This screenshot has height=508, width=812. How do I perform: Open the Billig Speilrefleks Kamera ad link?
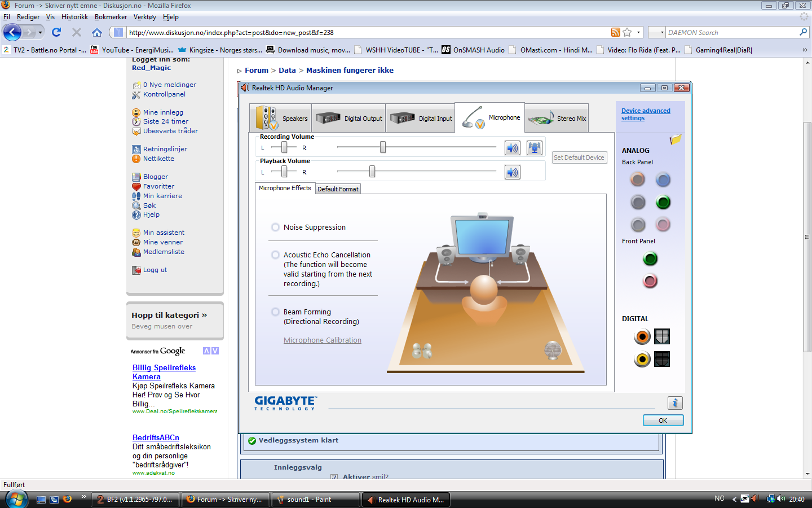click(164, 372)
